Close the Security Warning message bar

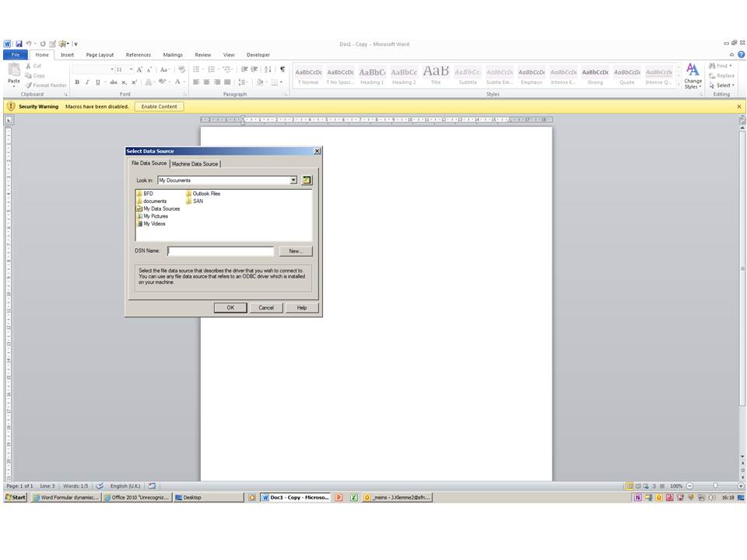pos(739,107)
